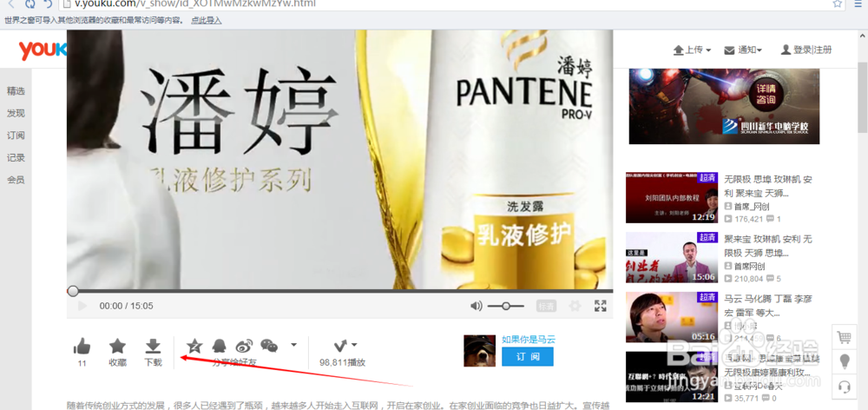Bookmark page with address bar star
This screenshot has width=868, height=410.
pos(837,3)
